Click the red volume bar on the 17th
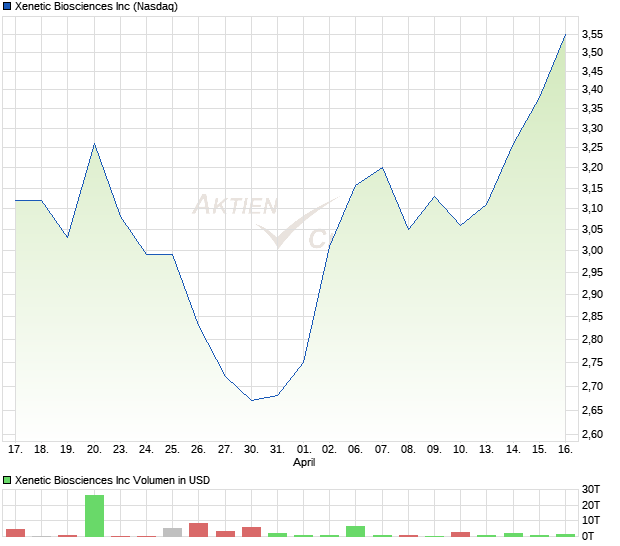The height and width of the screenshot is (546, 620). click(x=15, y=533)
